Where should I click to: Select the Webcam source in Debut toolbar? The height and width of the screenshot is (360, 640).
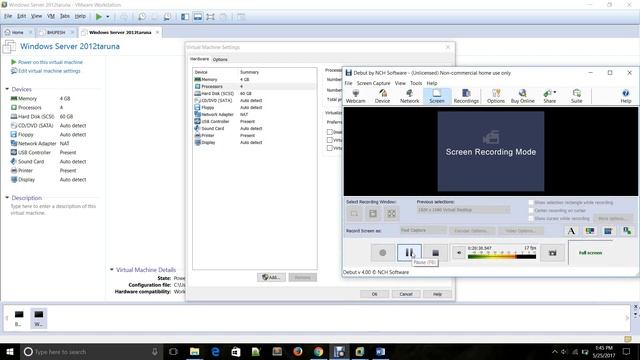356,96
